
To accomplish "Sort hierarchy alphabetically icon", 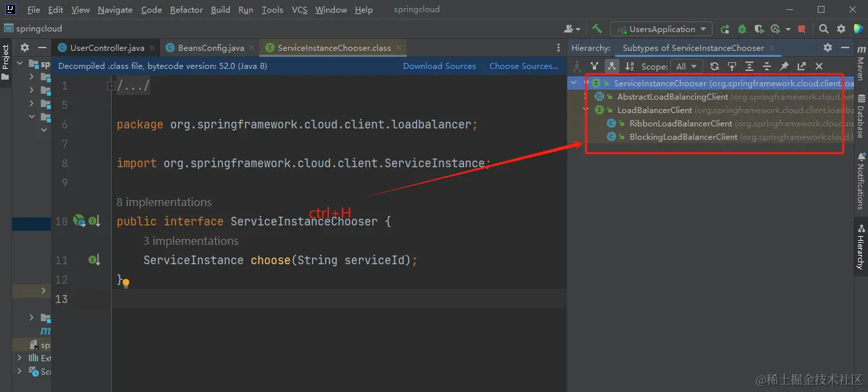I will coord(630,66).
